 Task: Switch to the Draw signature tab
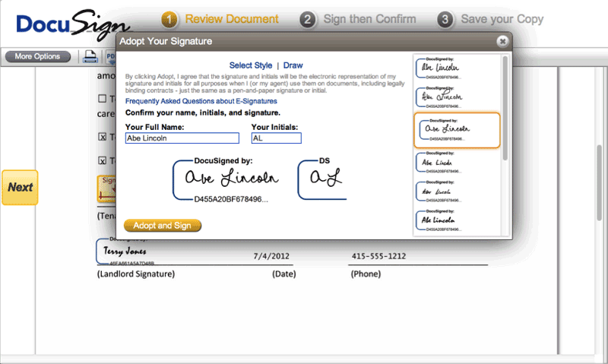click(293, 65)
